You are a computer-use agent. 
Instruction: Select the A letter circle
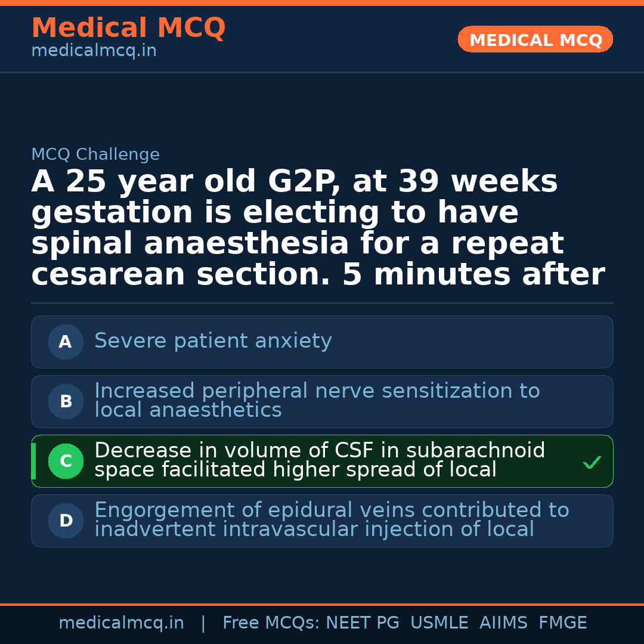pos(66,342)
